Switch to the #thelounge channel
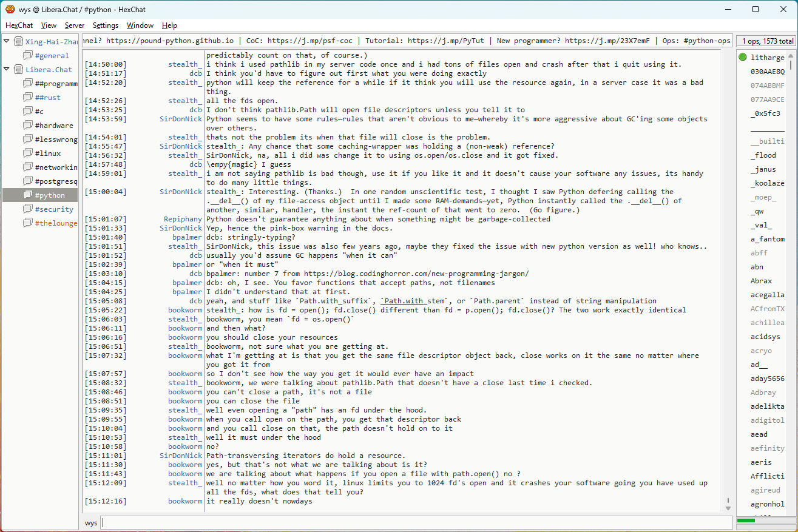Screen dimensions: 798x532 click(56, 223)
